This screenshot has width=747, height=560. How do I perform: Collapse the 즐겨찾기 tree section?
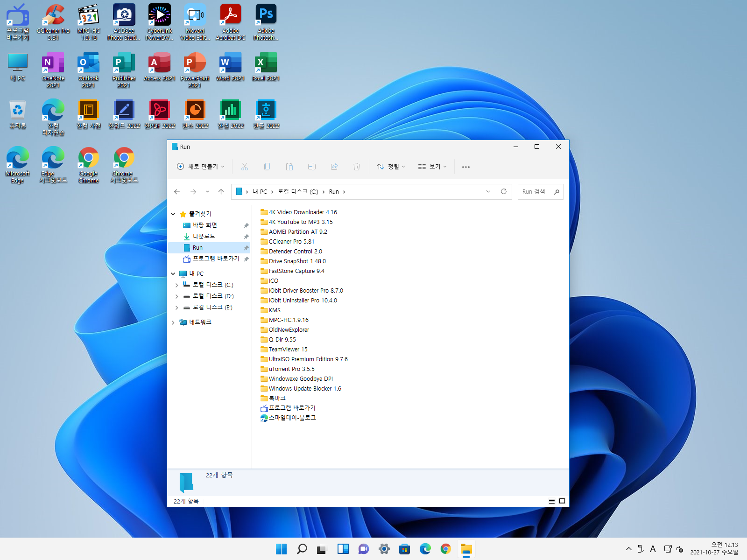pyautogui.click(x=173, y=214)
